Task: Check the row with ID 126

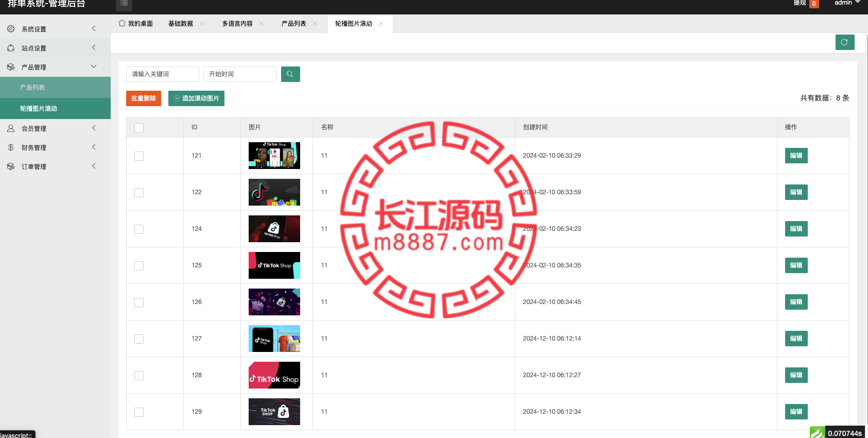Action: [x=139, y=302]
